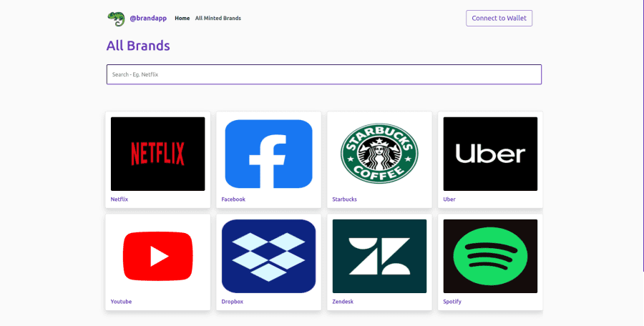Click the All Brands page heading

(x=138, y=46)
